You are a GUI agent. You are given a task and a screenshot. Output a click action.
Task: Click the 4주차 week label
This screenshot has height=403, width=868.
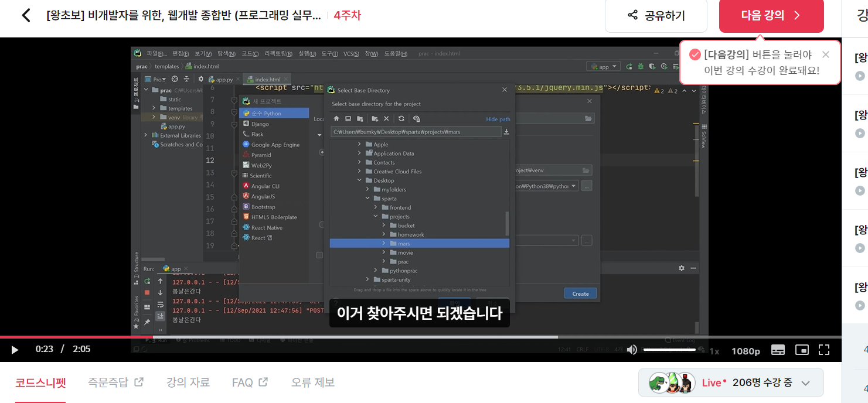tap(347, 15)
